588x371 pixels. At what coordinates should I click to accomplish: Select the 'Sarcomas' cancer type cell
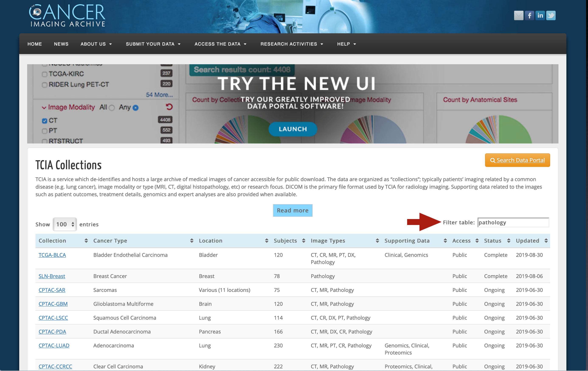point(105,290)
